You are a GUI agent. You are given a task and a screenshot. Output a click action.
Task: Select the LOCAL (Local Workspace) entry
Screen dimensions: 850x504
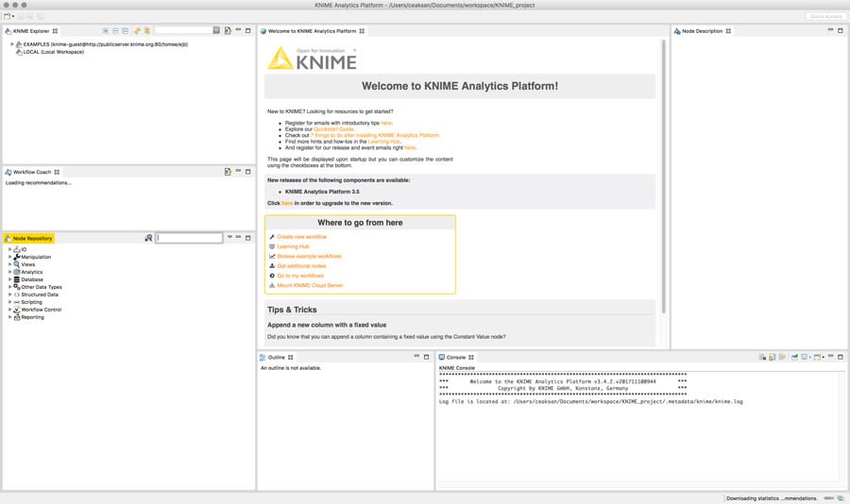[53, 52]
